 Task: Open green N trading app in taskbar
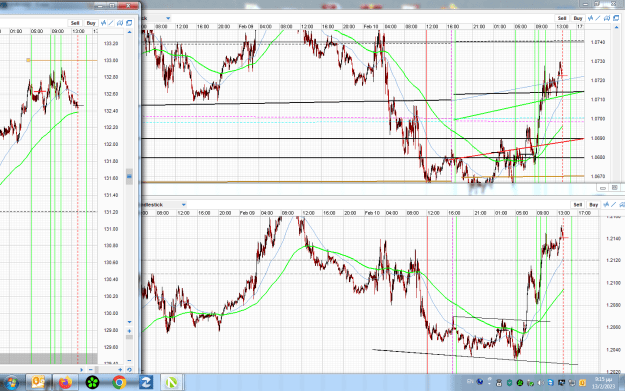171,383
